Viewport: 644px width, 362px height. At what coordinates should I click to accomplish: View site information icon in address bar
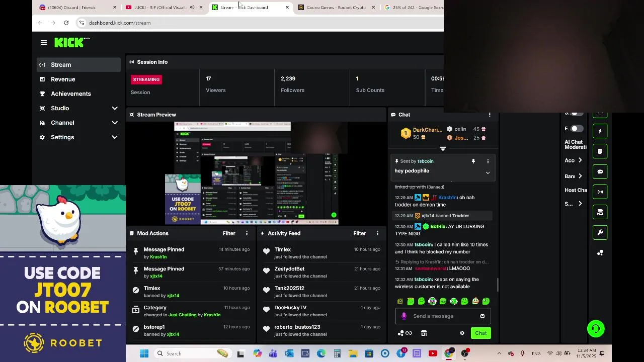coord(82,23)
